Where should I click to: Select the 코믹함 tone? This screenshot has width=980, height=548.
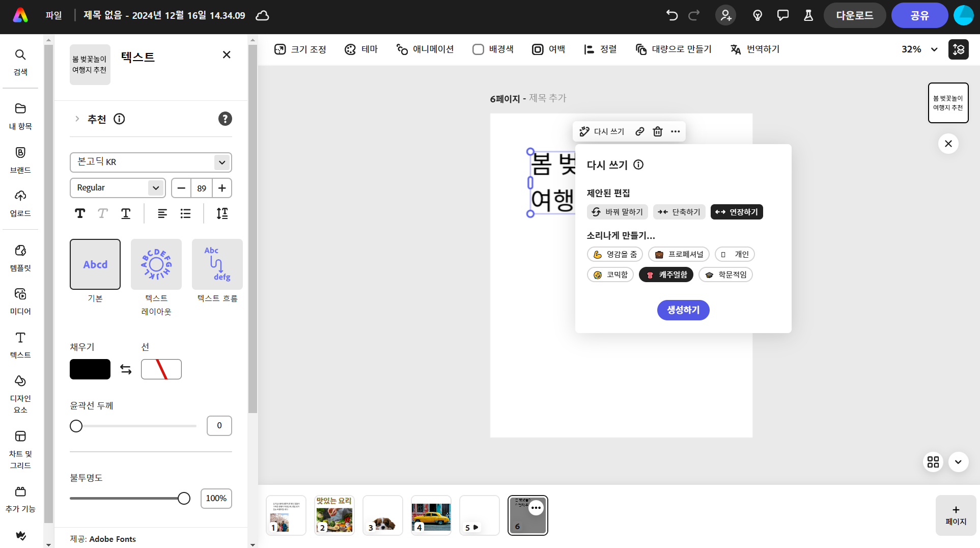[x=610, y=275]
